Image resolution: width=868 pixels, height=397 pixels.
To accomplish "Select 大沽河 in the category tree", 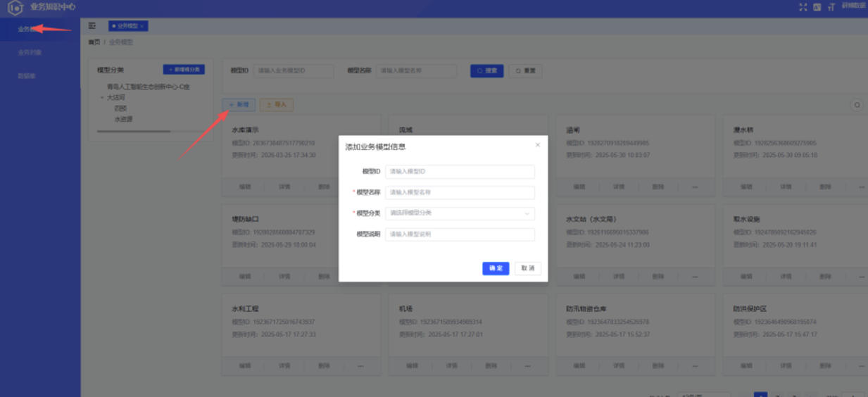I will click(115, 98).
